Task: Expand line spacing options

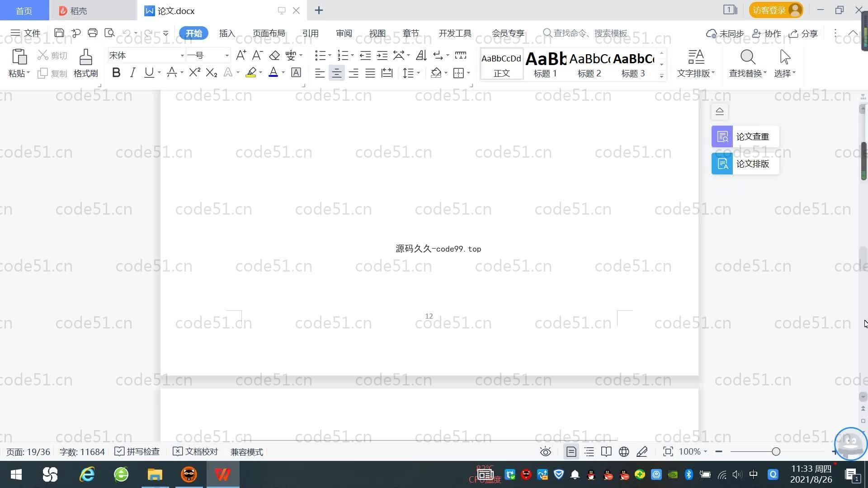Action: (x=419, y=73)
